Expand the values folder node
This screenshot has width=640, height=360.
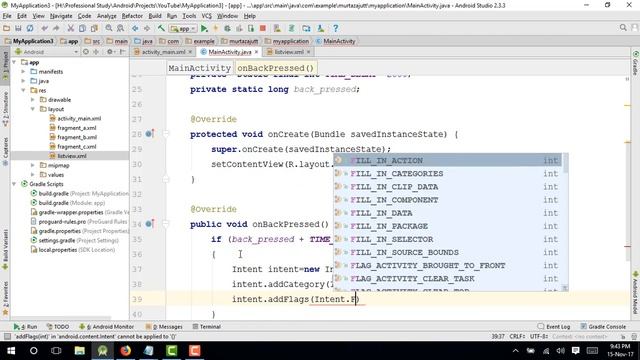33,175
